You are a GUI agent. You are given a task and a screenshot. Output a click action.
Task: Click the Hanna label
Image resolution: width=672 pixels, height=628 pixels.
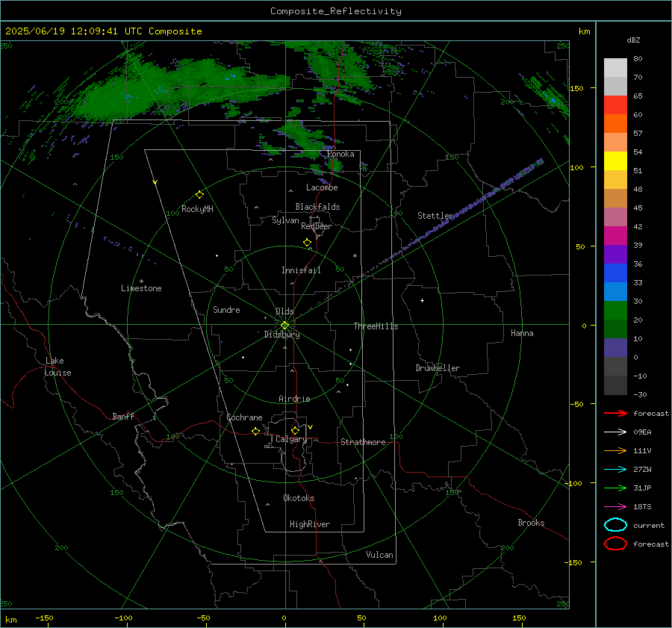522,333
